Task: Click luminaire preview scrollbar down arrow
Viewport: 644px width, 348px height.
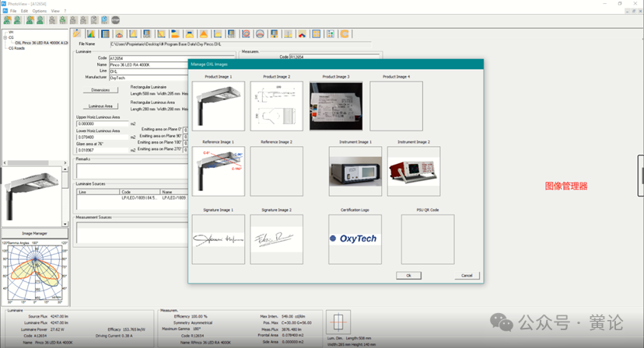Action: 65,224
